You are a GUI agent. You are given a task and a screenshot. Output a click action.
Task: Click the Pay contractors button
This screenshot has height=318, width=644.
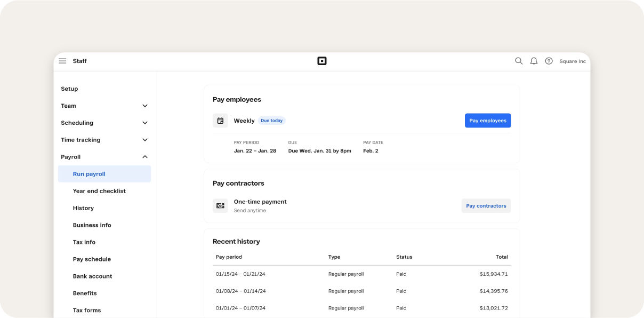(x=486, y=205)
